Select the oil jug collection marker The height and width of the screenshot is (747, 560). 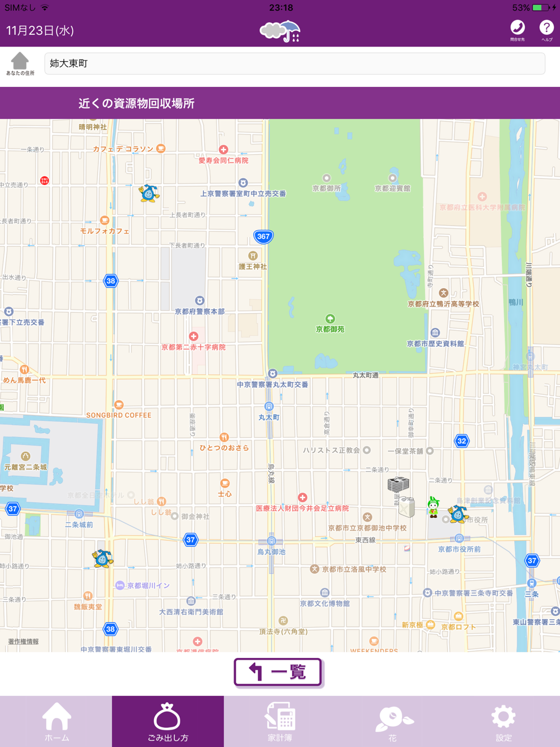click(406, 506)
